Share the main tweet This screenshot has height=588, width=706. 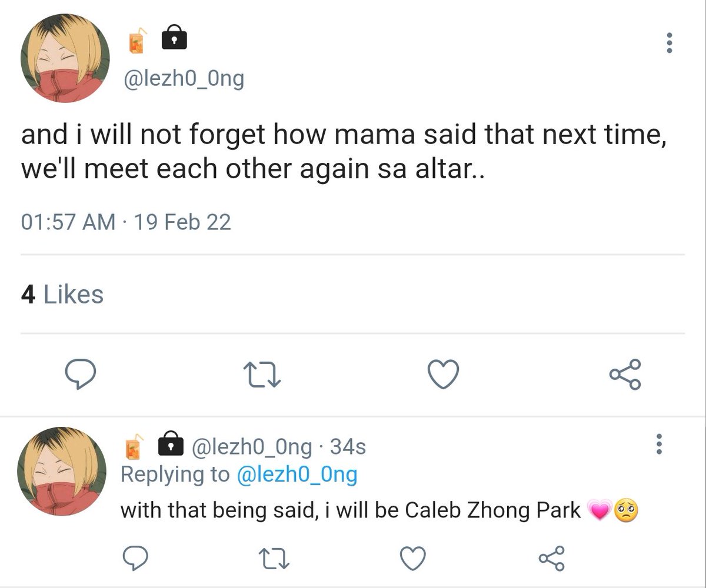pos(625,375)
